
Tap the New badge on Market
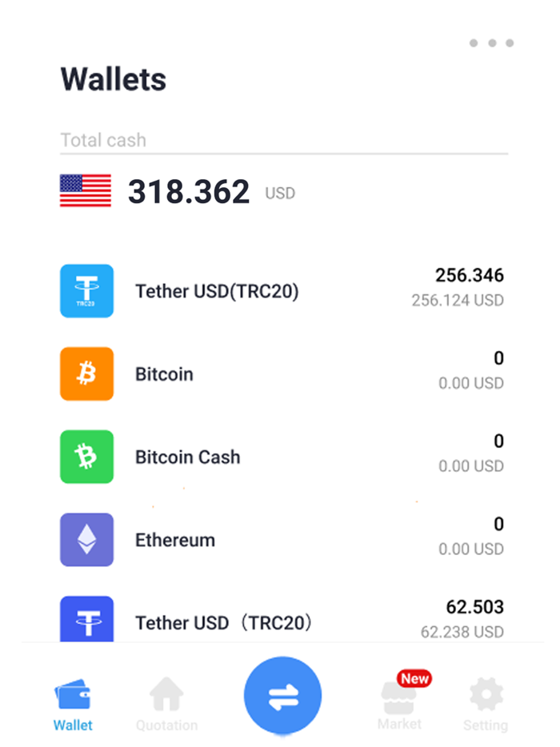414,677
